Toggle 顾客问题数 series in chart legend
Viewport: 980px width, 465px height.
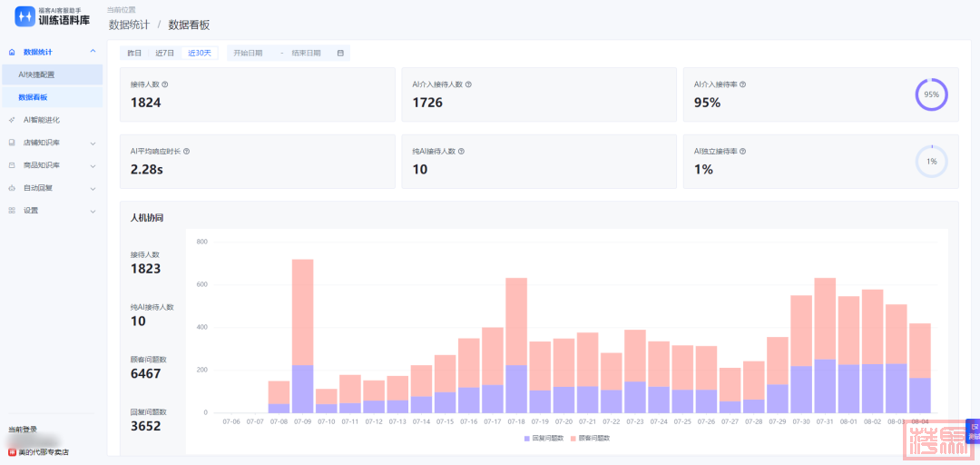point(591,438)
